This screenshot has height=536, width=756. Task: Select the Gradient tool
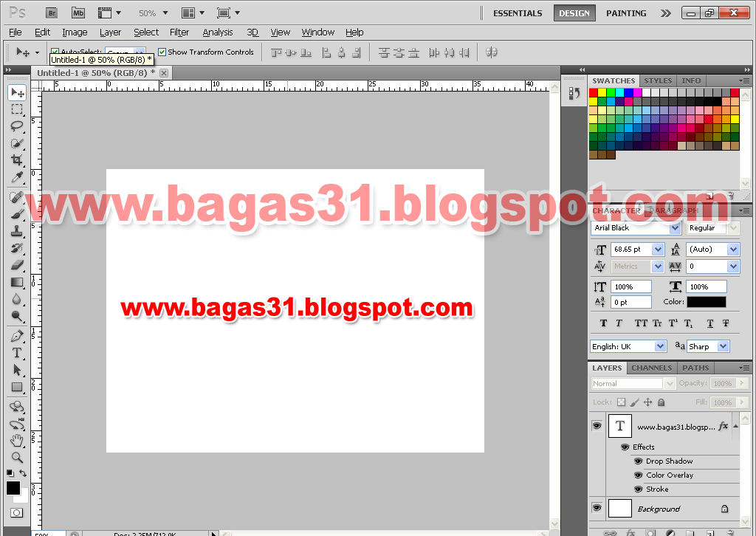pyautogui.click(x=18, y=283)
